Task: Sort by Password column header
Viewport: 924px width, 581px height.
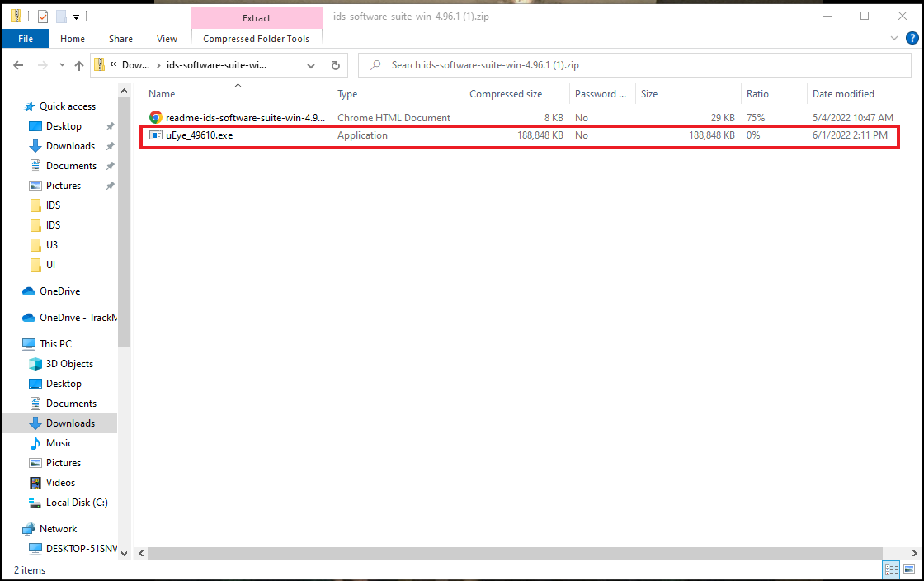Action: point(602,94)
